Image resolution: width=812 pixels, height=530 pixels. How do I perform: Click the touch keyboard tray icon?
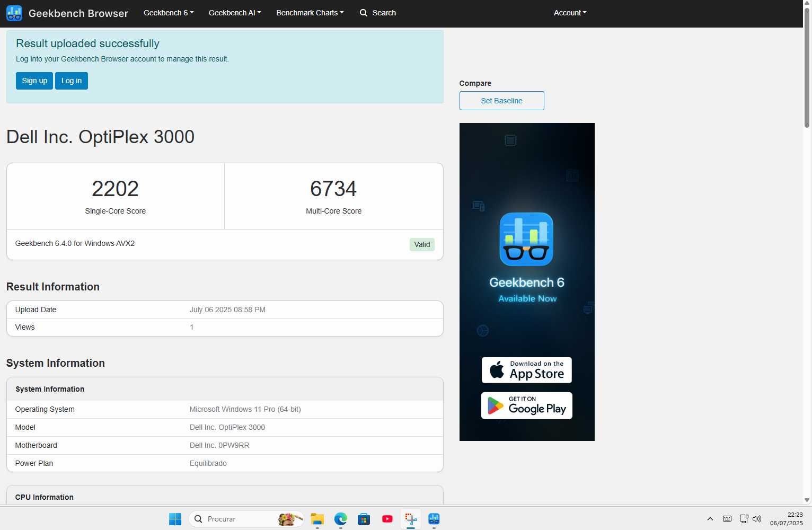(x=727, y=519)
